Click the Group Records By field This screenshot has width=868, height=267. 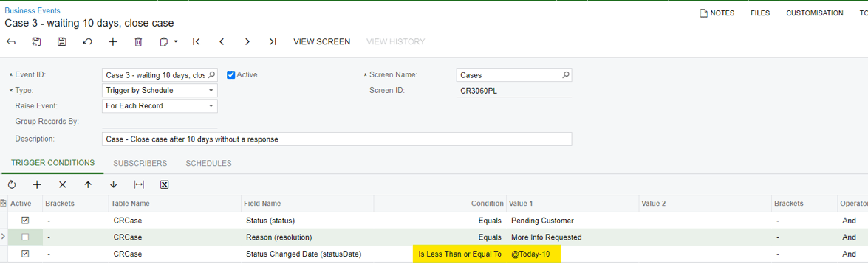160,122
